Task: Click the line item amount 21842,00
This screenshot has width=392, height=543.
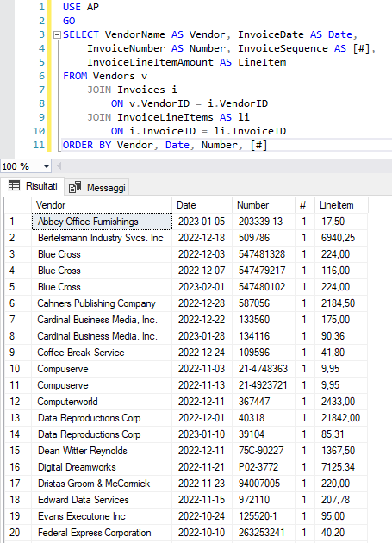Action: pyautogui.click(x=341, y=418)
